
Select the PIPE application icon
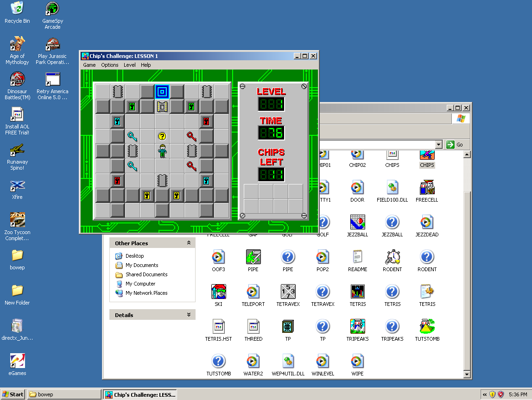click(x=253, y=260)
